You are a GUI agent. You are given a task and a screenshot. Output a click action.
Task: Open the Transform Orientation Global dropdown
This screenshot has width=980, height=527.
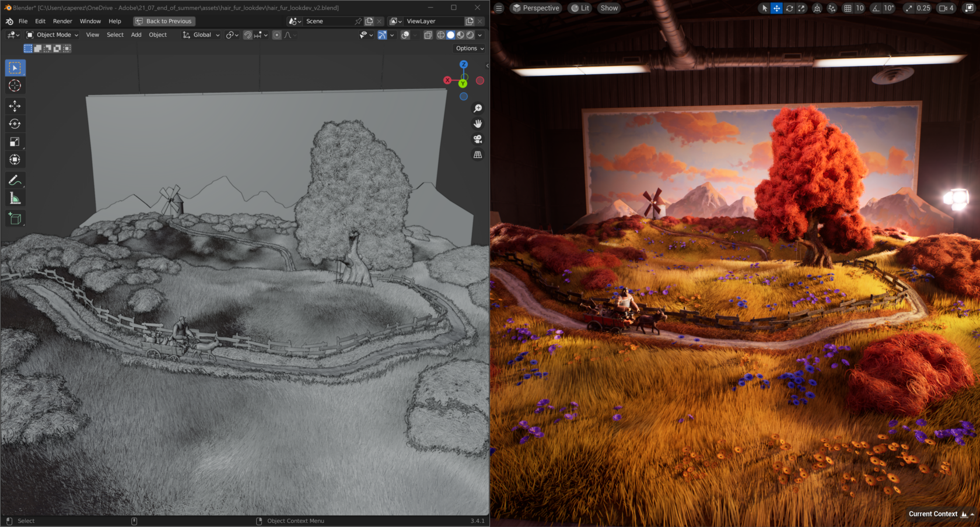coord(201,34)
